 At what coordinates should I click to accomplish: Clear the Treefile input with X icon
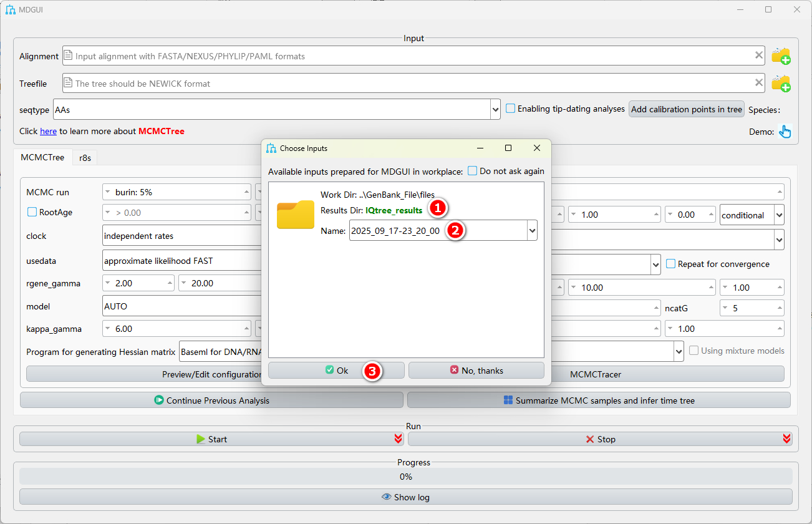(x=759, y=82)
